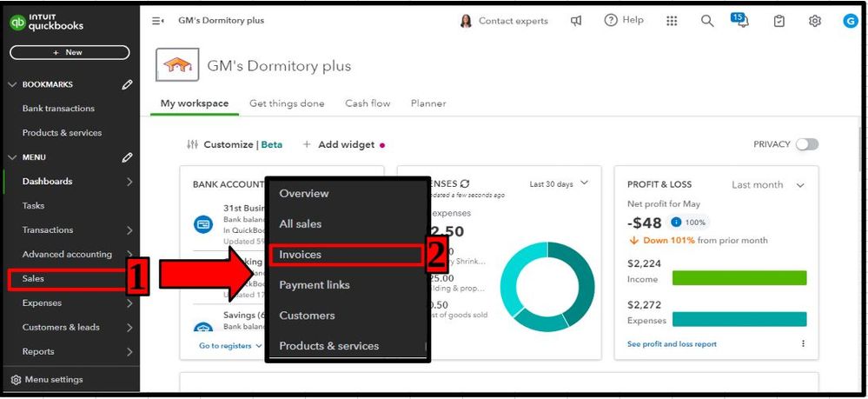Switch to Planner tab

click(x=428, y=103)
